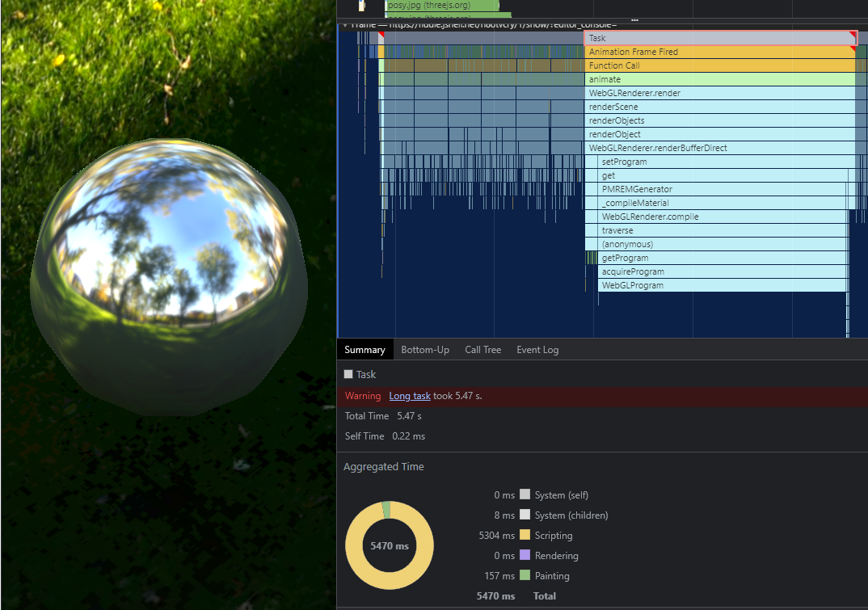
Task: Open the Long task warning link
Action: (x=410, y=396)
